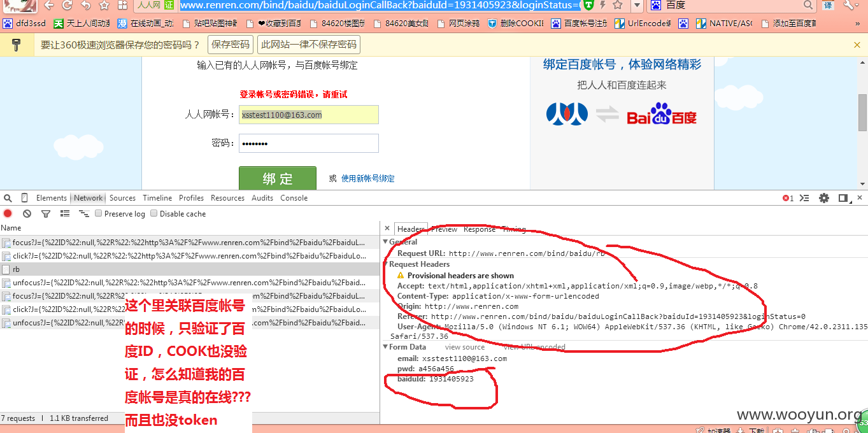The image size is (868, 433).
Task: Click 此网站一律不保存密码 button
Action: (309, 45)
